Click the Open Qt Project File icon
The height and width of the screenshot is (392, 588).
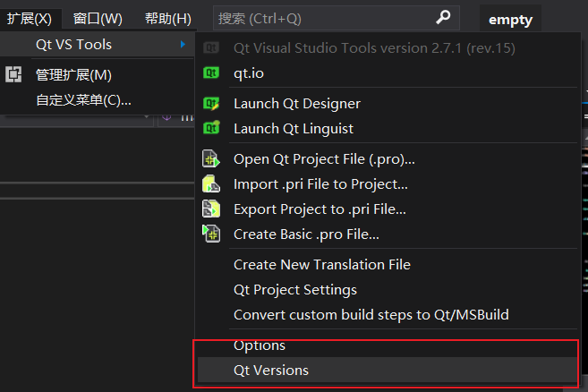click(x=211, y=158)
